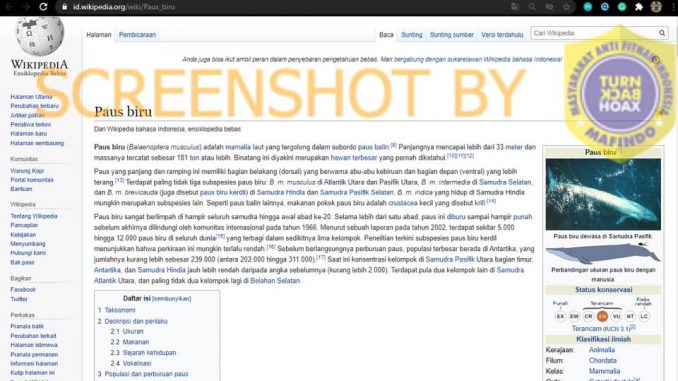Click the translate page icon in address bar

tap(515, 7)
